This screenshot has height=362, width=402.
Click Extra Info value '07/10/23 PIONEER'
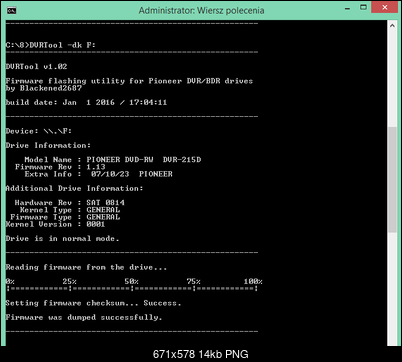point(132,174)
